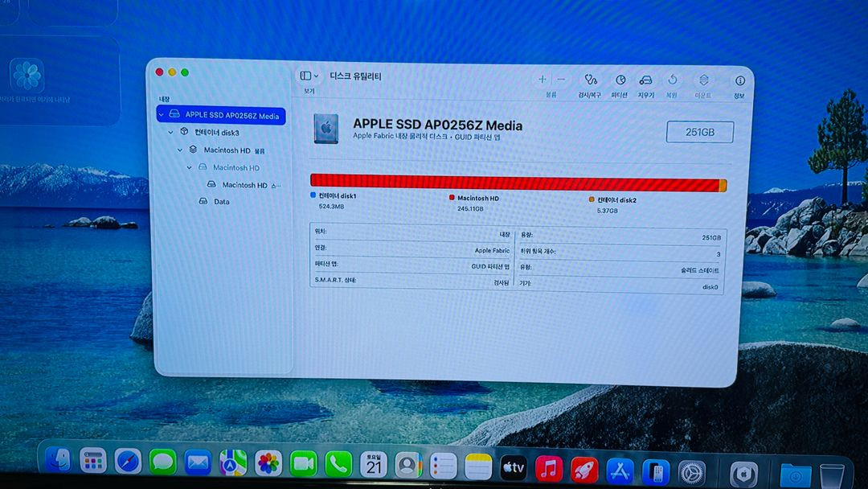The height and width of the screenshot is (489, 868).
Task: Collapse the 컨테이너 disk3 entry
Action: (170, 132)
